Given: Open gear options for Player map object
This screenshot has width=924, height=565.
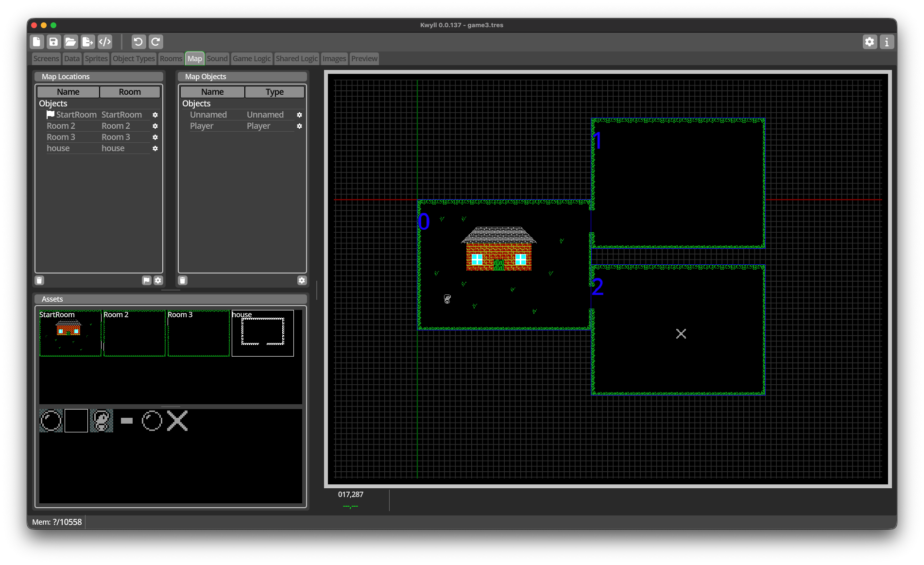Looking at the screenshot, I should click(299, 126).
